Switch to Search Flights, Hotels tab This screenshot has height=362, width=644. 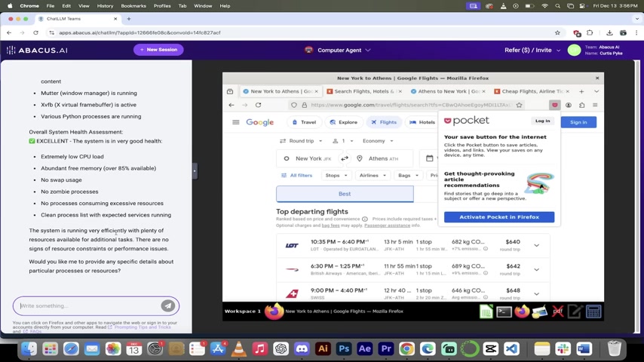point(364,91)
